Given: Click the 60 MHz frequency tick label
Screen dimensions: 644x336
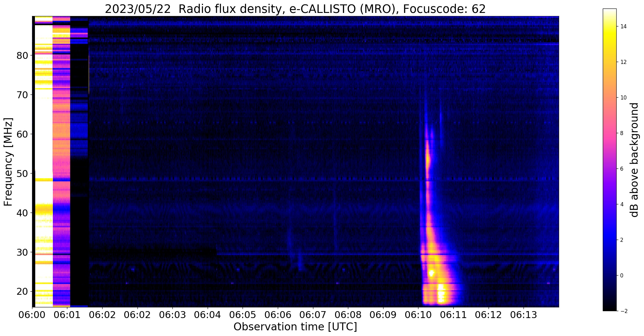Looking at the screenshot, I should pyautogui.click(x=22, y=134).
